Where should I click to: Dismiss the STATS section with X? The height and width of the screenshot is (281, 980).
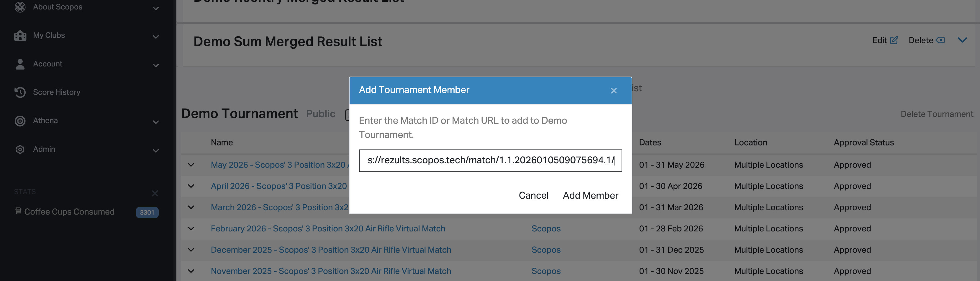click(155, 193)
